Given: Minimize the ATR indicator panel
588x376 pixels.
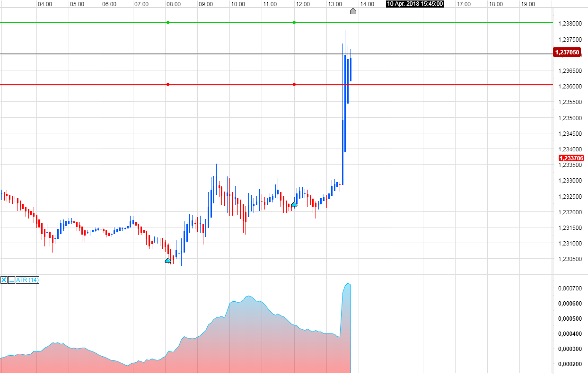Looking at the screenshot, I should tap(10, 280).
